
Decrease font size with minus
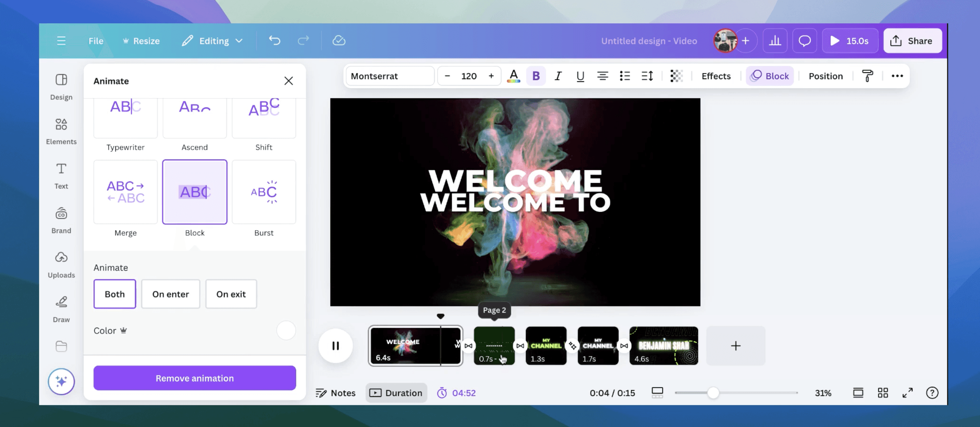click(x=448, y=76)
